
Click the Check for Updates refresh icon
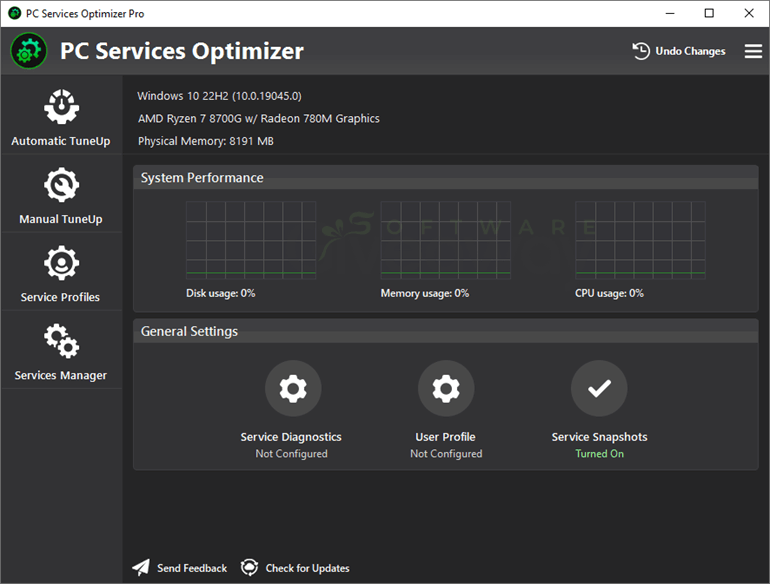249,568
